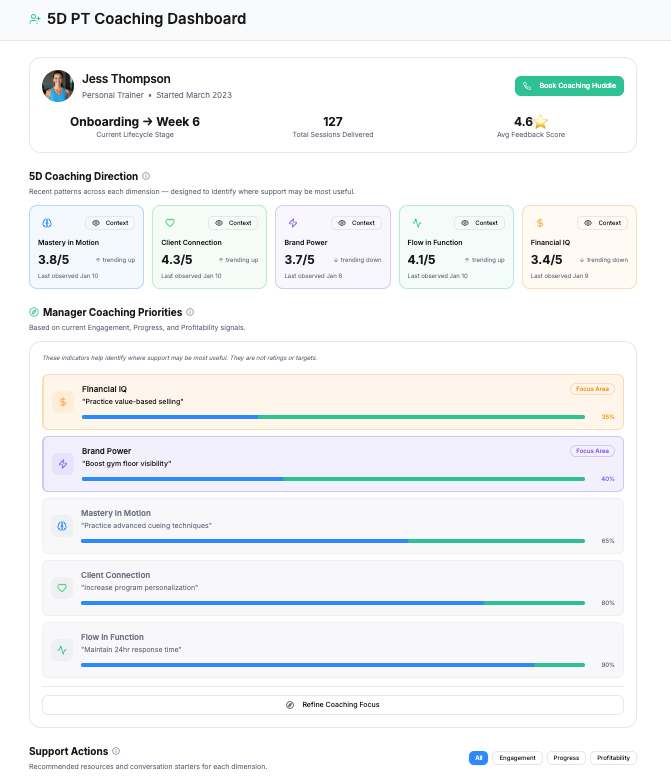Click info icon next to Support Actions
This screenshot has width=671, height=779.
[116, 751]
